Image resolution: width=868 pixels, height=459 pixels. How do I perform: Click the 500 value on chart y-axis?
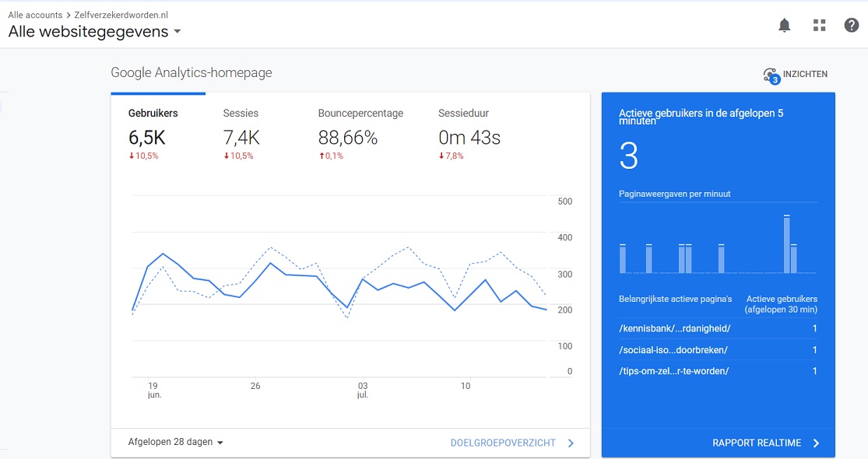pyautogui.click(x=565, y=201)
